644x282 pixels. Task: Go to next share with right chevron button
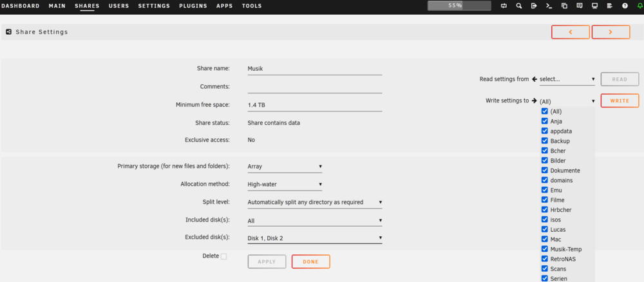tap(611, 32)
